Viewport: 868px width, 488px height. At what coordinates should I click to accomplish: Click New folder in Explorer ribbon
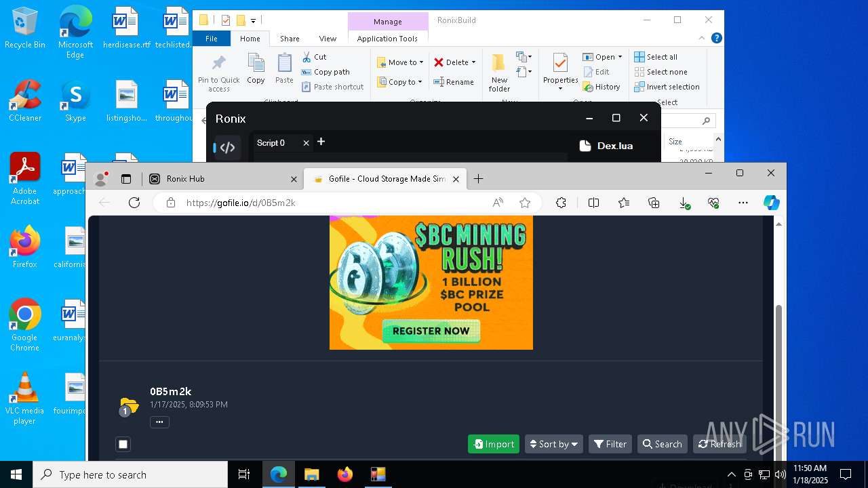click(x=499, y=73)
